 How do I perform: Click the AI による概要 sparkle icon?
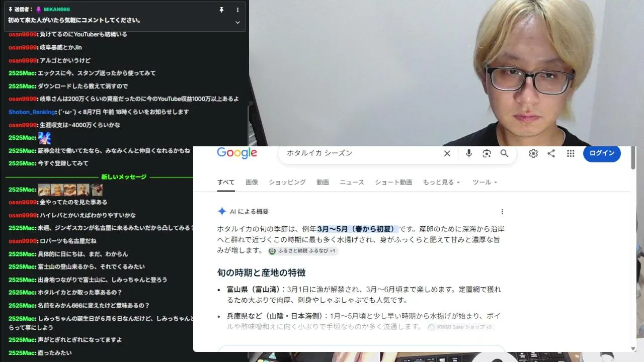[222, 211]
